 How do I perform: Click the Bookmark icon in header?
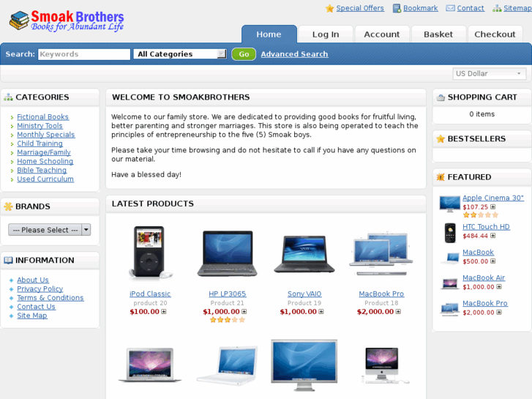[397, 8]
